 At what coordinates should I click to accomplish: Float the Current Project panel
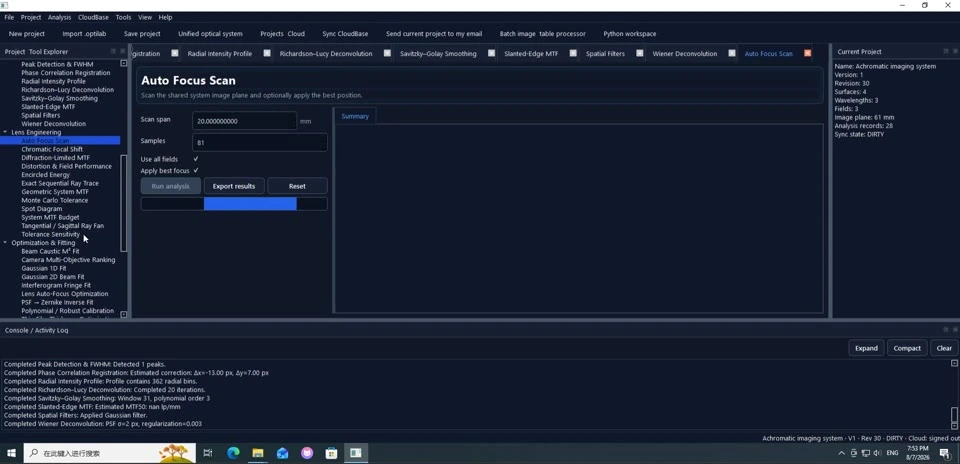pos(946,51)
